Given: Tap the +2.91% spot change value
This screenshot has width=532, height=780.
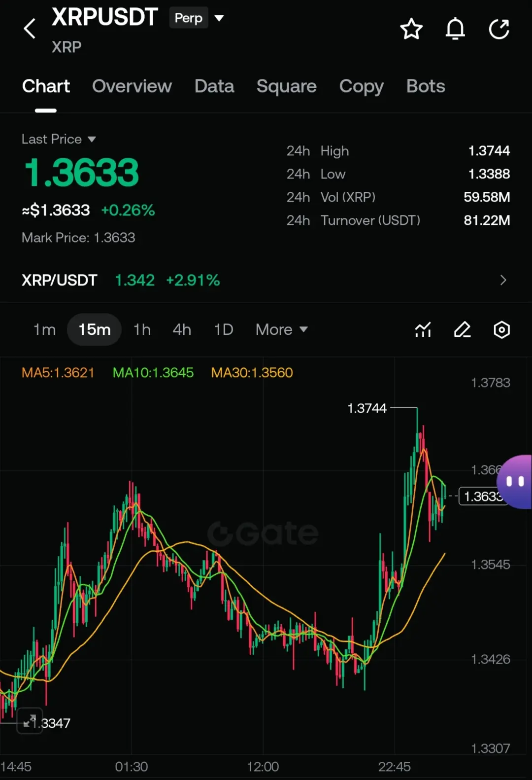Looking at the screenshot, I should click(x=193, y=281).
